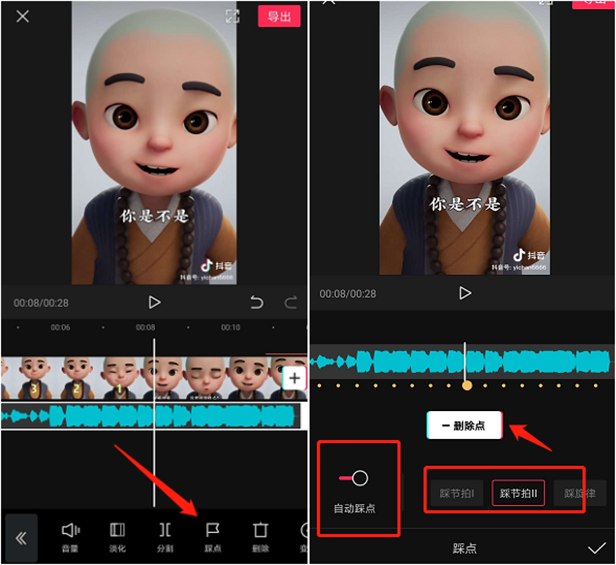Select the 分割 split tool
Image resolution: width=616 pixels, height=565 pixels.
165,537
